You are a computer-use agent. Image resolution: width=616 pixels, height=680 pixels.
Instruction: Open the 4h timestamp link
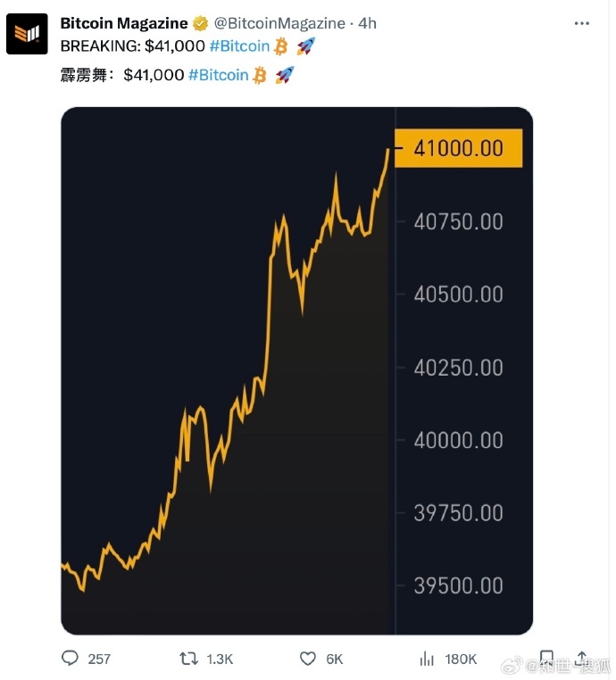[367, 23]
